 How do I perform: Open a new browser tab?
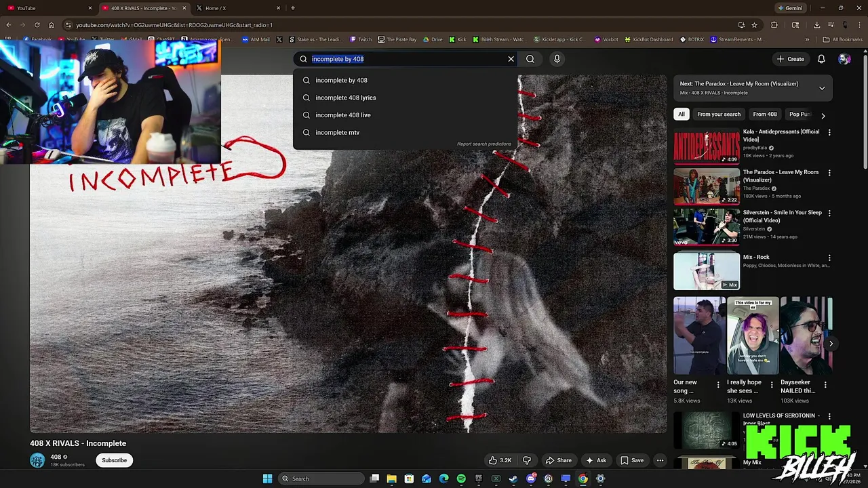[293, 8]
